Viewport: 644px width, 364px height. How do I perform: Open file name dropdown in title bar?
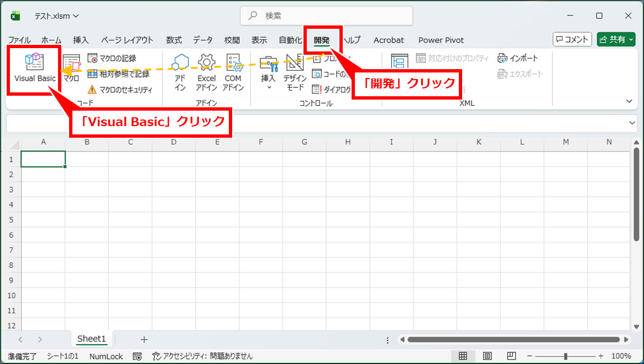click(x=76, y=16)
